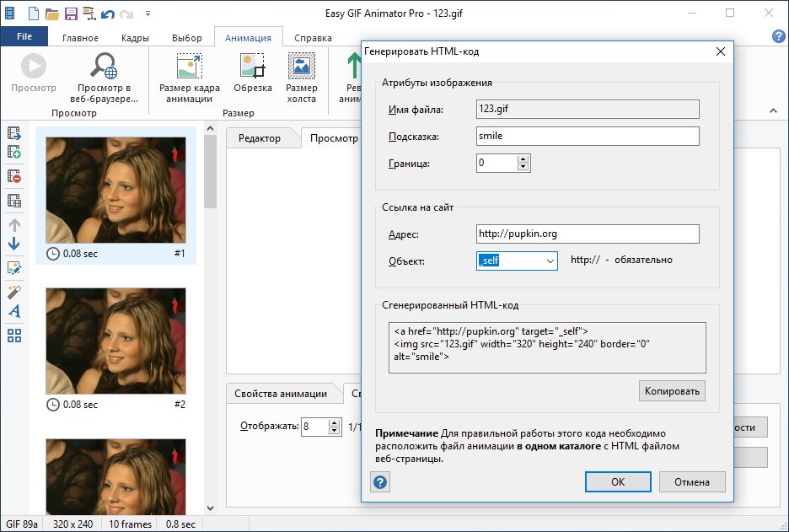
Task: Switch to the Кадры ribbon tab
Action: pos(135,38)
